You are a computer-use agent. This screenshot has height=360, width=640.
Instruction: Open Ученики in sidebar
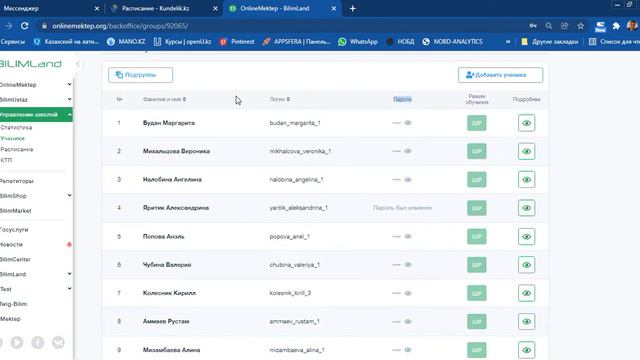13,138
